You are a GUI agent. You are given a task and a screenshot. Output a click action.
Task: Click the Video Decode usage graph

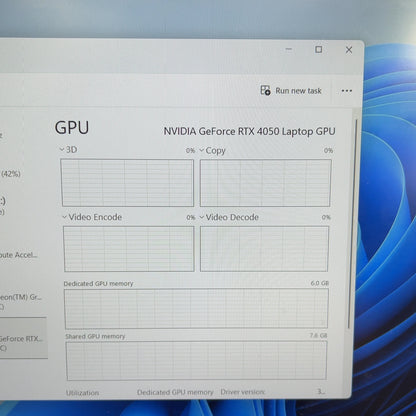(x=264, y=249)
